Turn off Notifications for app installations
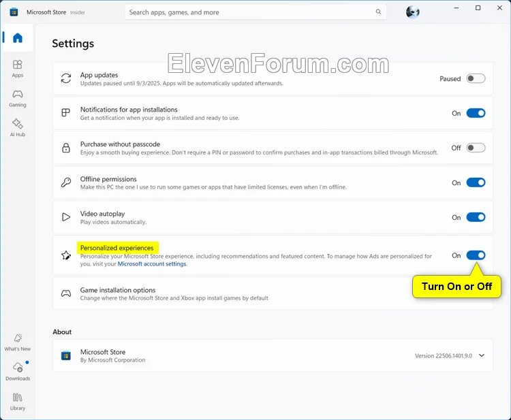 click(476, 113)
